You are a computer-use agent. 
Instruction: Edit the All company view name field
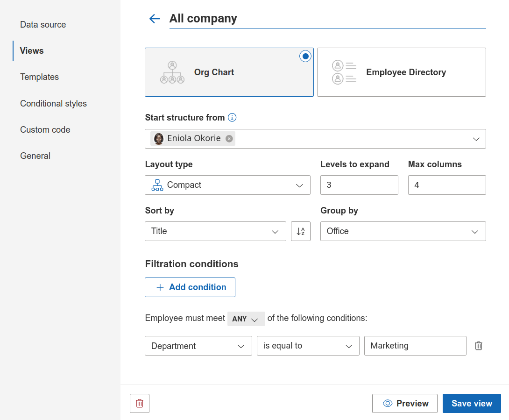pos(327,19)
